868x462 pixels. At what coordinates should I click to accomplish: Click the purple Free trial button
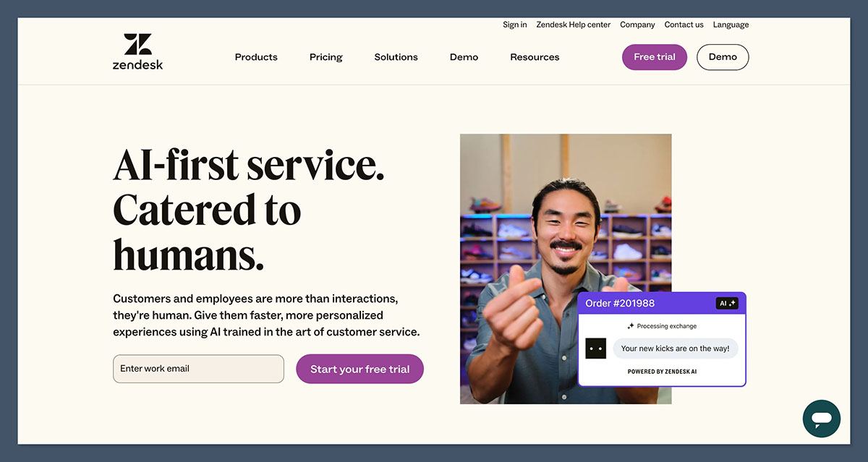[655, 57]
